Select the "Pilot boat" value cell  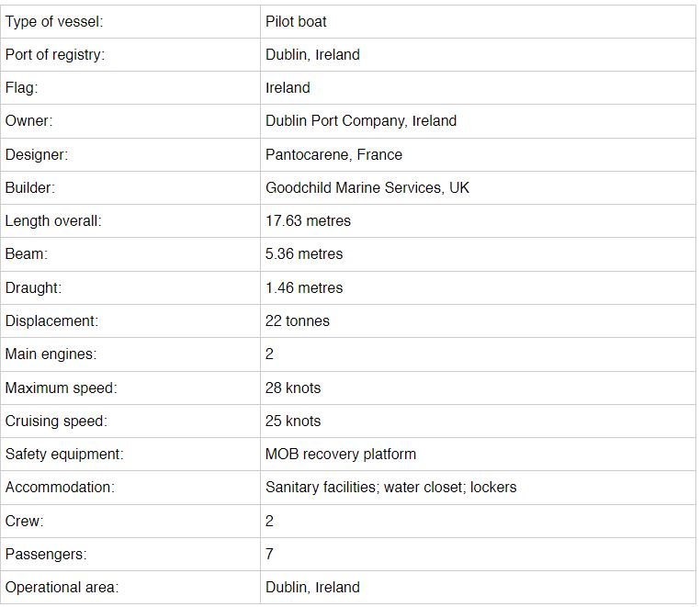pos(296,21)
